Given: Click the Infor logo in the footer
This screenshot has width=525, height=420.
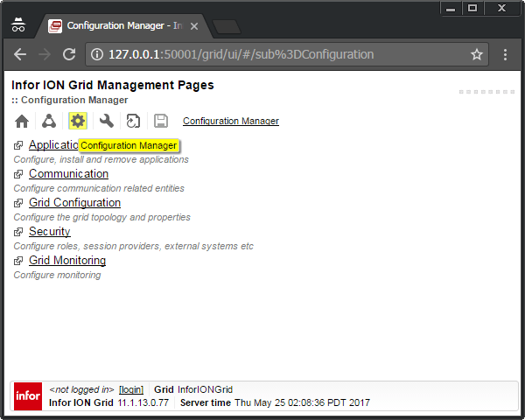Looking at the screenshot, I should [x=28, y=396].
